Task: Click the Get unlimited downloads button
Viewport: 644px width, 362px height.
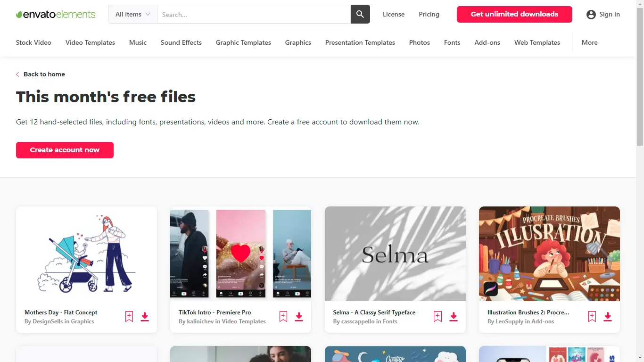Action: 514,14
